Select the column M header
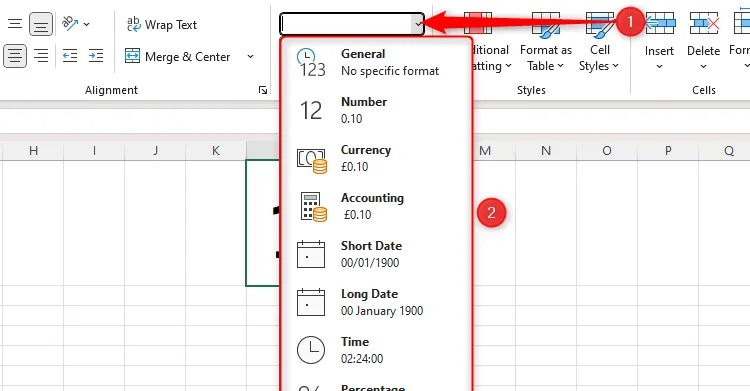750x391 pixels. (x=485, y=151)
